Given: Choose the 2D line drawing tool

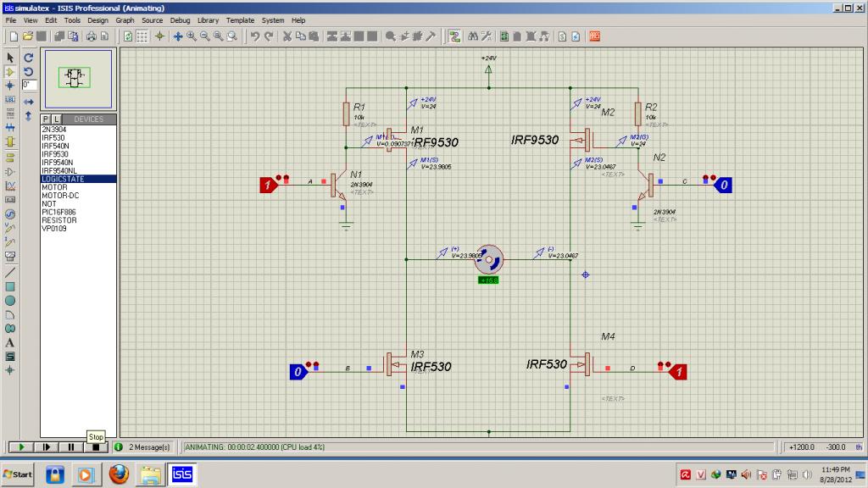Looking at the screenshot, I should 10,273.
